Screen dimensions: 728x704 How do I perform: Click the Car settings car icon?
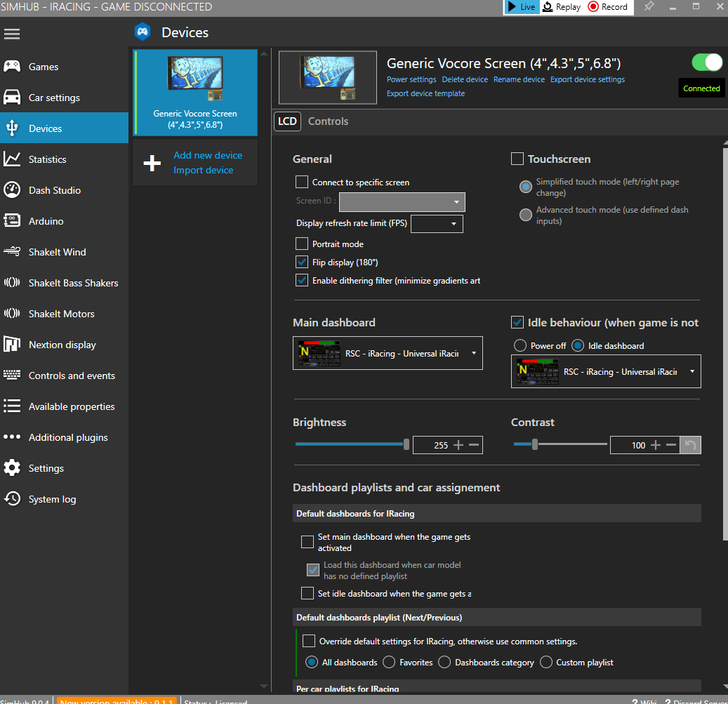[12, 98]
